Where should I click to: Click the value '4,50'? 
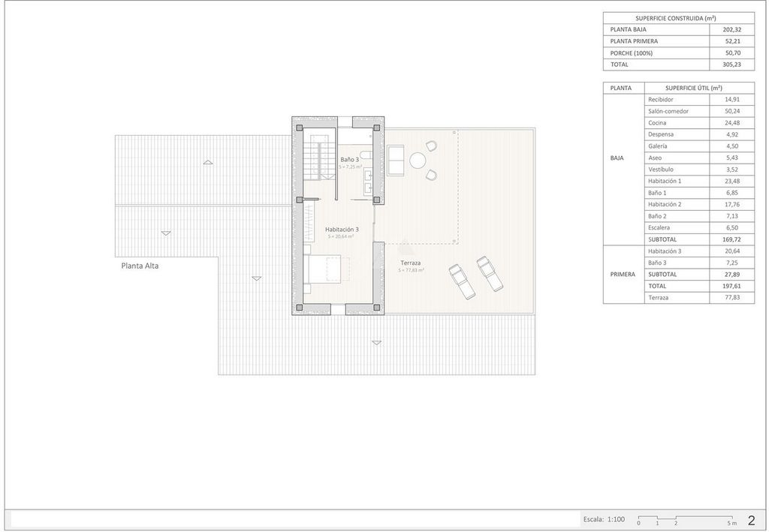(732, 146)
